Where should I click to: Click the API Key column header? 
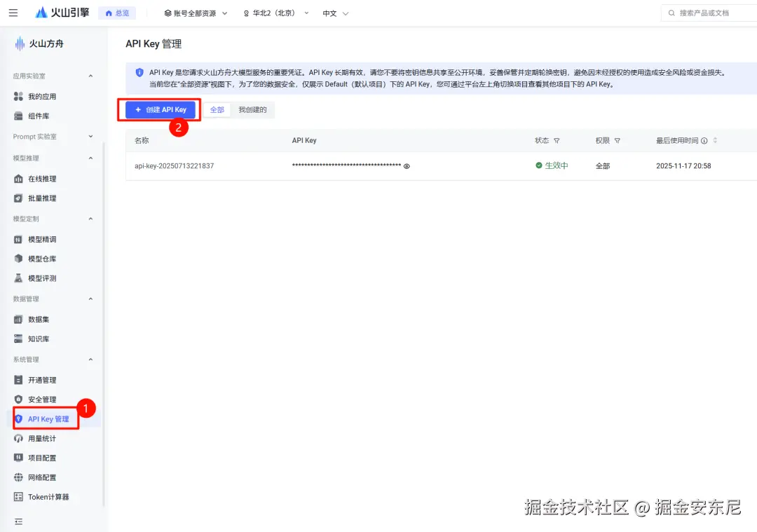[304, 140]
